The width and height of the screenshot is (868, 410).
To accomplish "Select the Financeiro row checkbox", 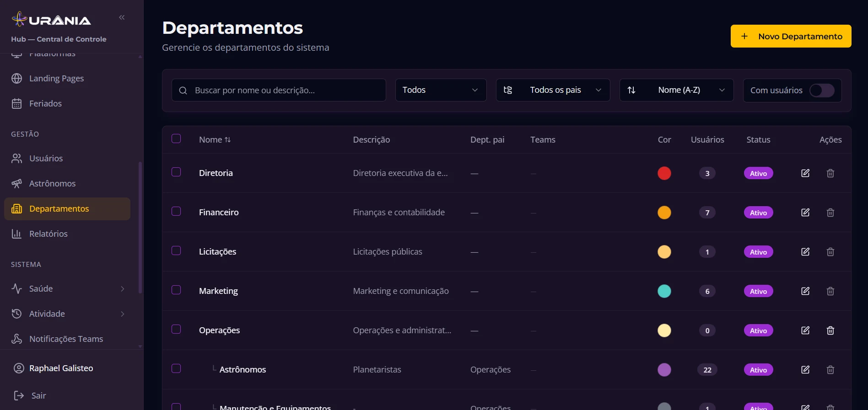I will [x=176, y=211].
